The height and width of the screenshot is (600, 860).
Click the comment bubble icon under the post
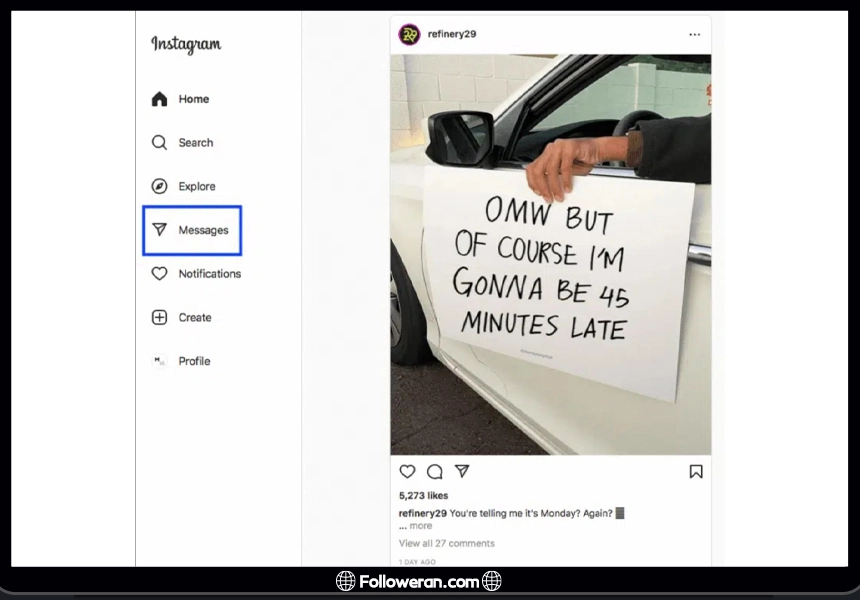tap(435, 471)
